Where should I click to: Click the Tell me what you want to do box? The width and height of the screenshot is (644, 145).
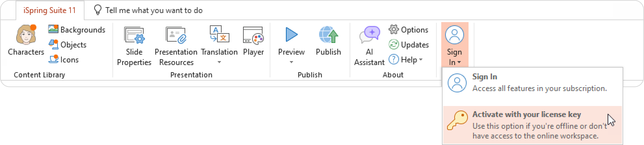tap(154, 10)
